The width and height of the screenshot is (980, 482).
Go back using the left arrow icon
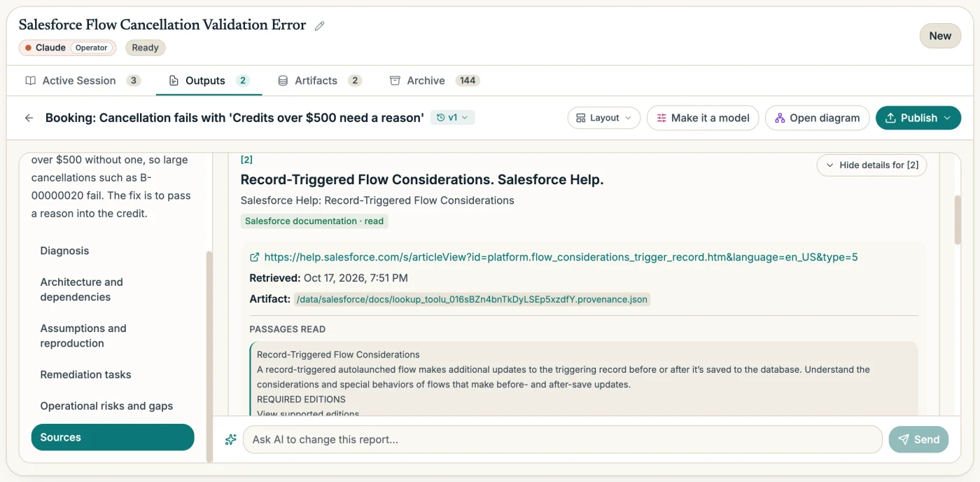29,118
